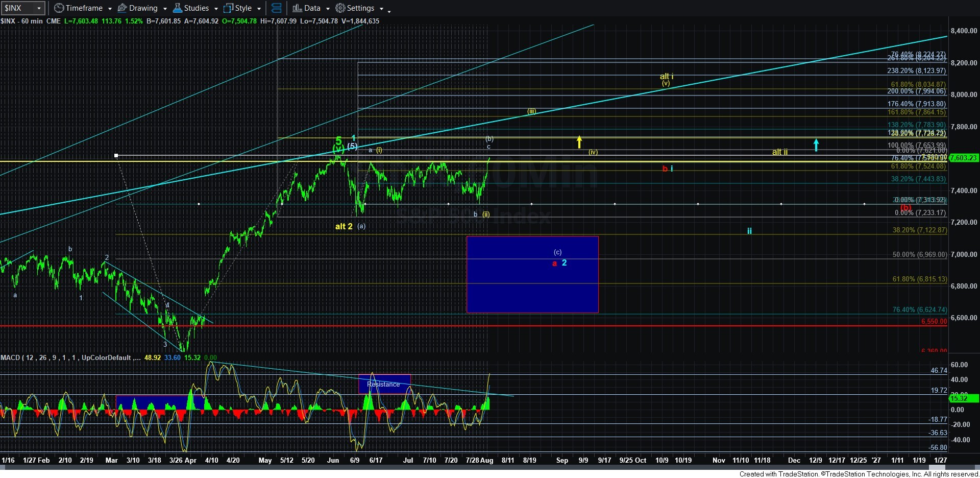Viewport: 980px width, 478px height.
Task: Select the cyan "ii" wave label
Action: click(749, 231)
